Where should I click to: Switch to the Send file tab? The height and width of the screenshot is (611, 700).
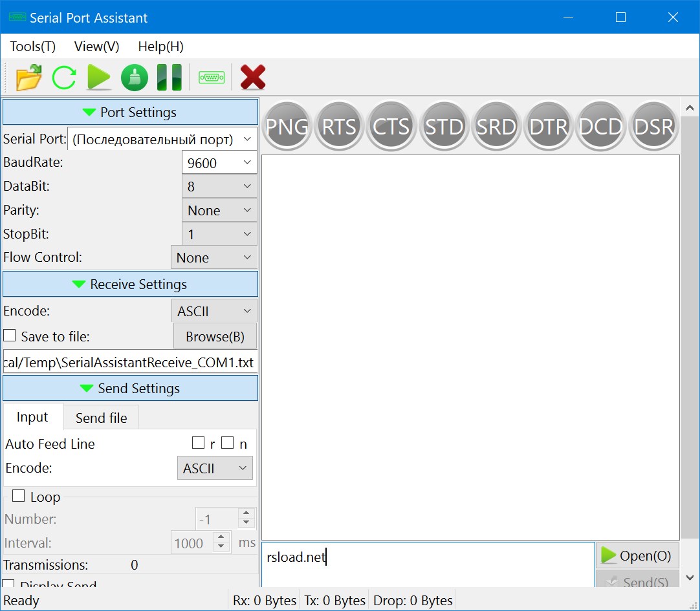(x=101, y=418)
